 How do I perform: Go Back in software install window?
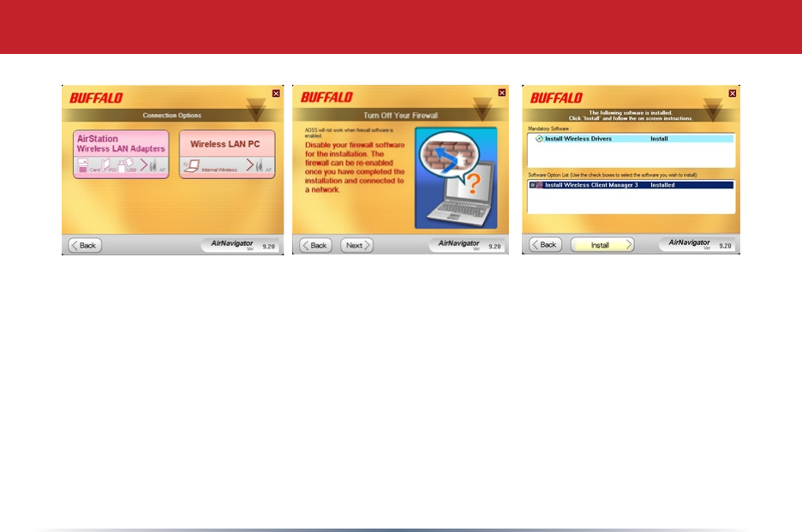click(x=545, y=245)
